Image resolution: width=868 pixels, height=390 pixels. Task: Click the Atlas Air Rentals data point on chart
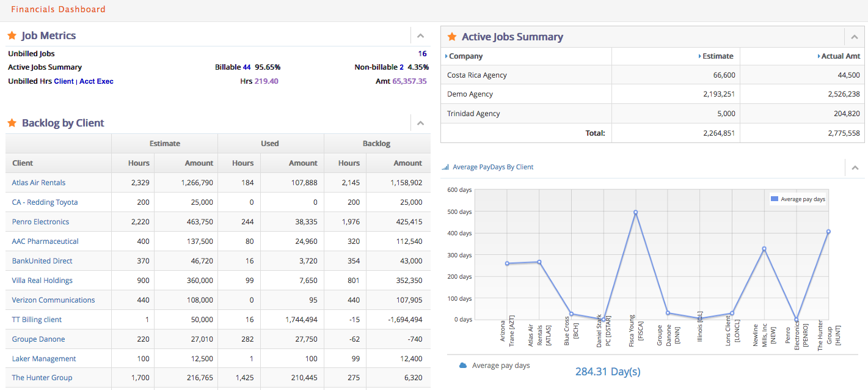point(539,262)
